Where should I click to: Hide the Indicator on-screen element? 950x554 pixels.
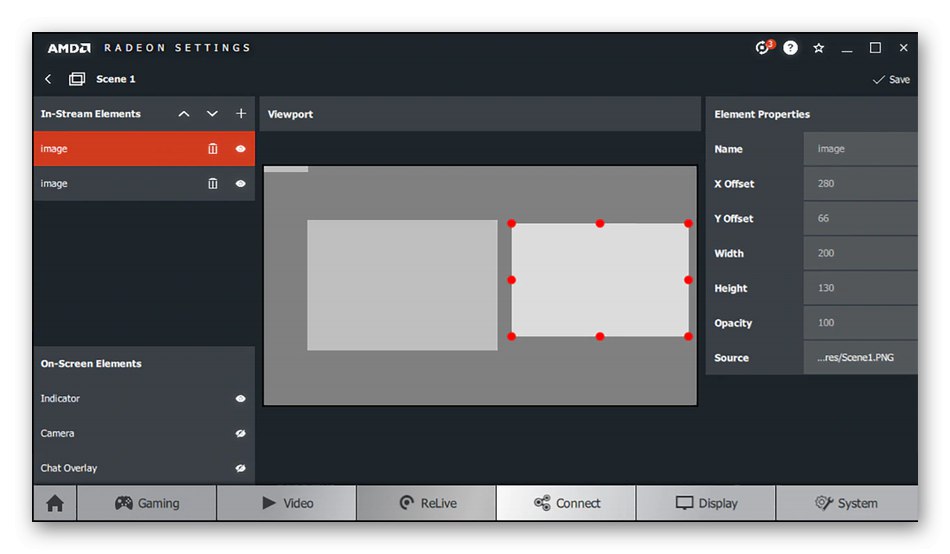241,398
